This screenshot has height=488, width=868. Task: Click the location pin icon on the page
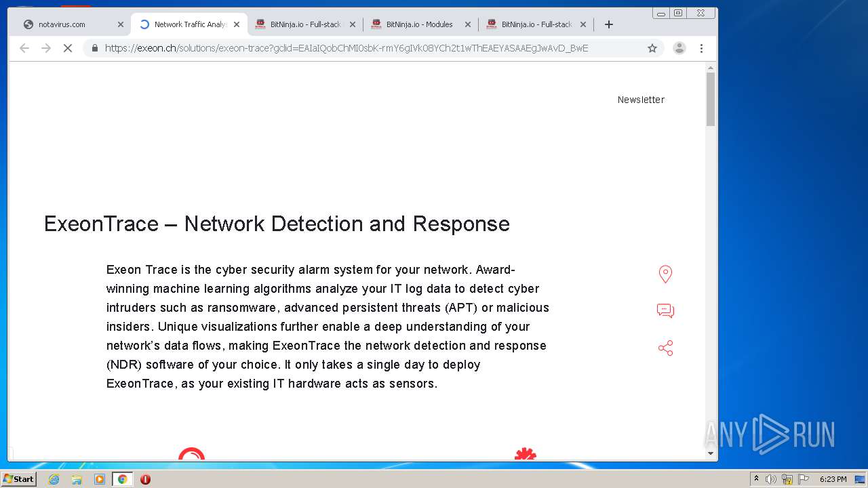point(665,274)
